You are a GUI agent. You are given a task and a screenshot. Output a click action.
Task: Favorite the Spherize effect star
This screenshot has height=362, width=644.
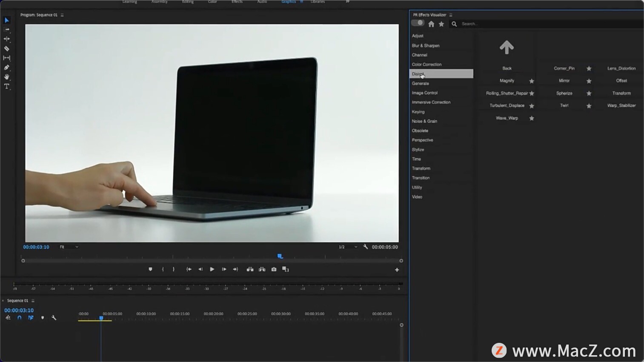click(x=589, y=93)
